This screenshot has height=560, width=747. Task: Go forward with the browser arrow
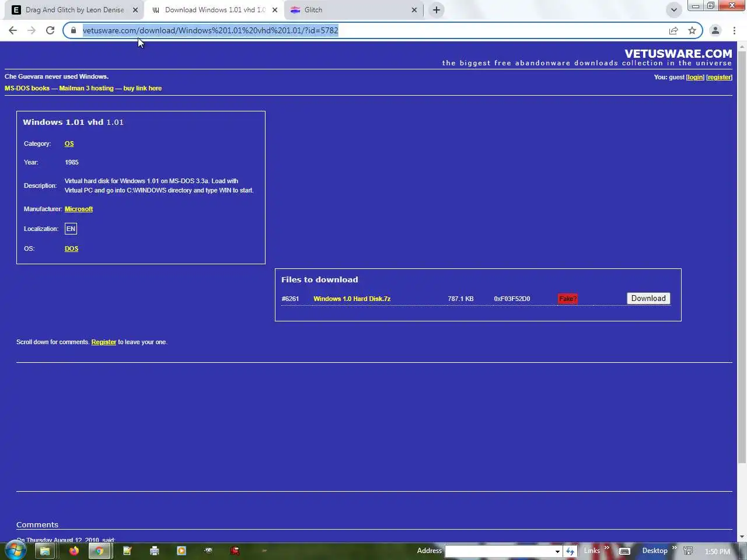(32, 30)
